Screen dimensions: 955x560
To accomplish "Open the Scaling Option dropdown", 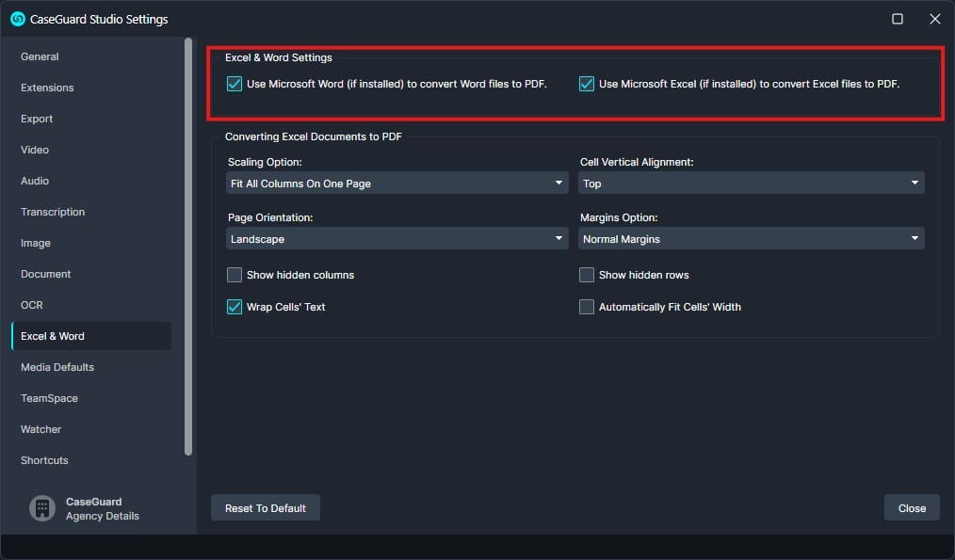I will [x=397, y=184].
